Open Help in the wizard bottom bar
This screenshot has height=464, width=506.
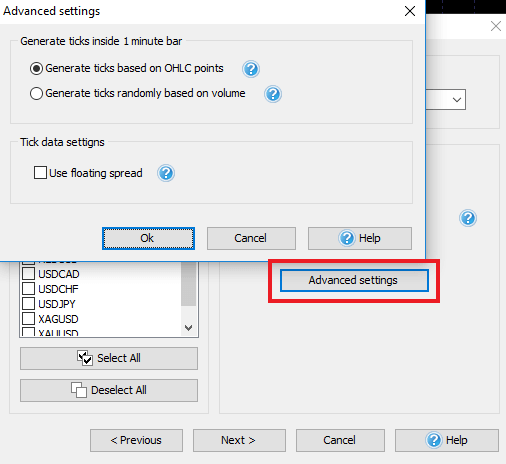coord(447,440)
